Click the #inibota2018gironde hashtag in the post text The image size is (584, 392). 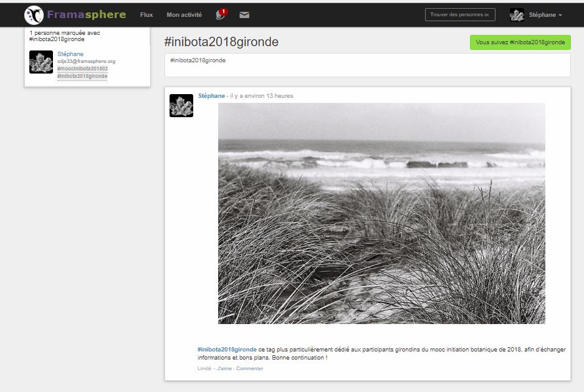click(x=227, y=350)
